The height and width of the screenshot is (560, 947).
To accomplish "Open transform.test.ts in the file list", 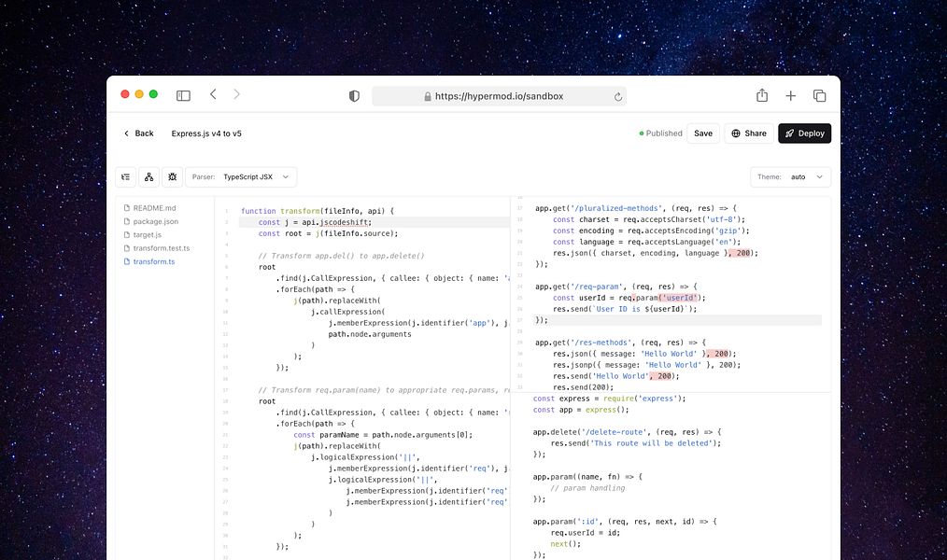I will tap(162, 248).
